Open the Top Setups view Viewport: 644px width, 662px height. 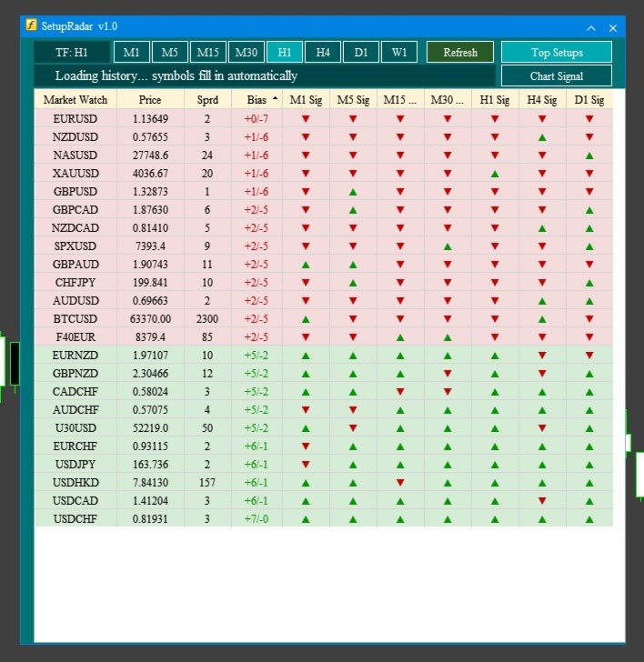pos(557,53)
